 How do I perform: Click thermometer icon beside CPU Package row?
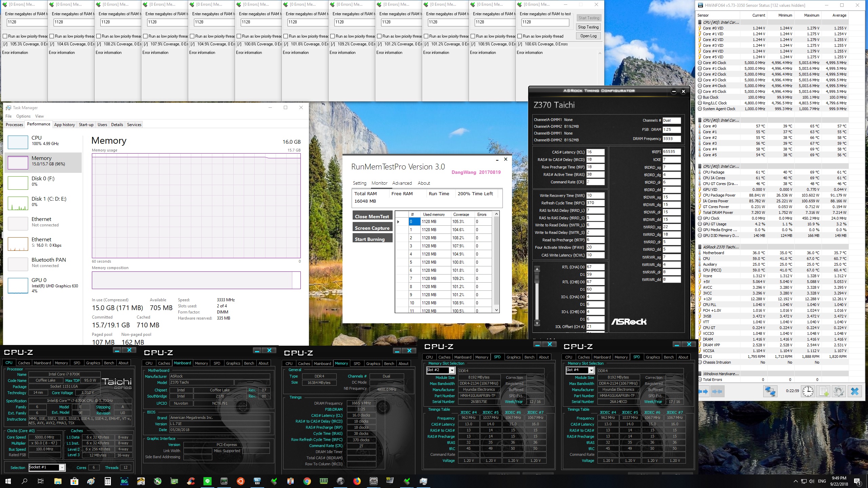tap(700, 172)
